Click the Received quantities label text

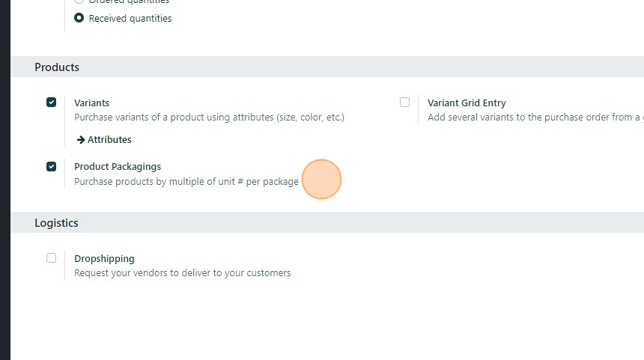130,18
